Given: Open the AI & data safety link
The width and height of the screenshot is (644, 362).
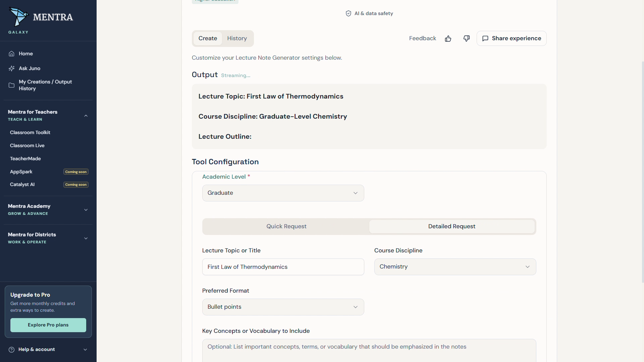Looking at the screenshot, I should click(x=369, y=13).
